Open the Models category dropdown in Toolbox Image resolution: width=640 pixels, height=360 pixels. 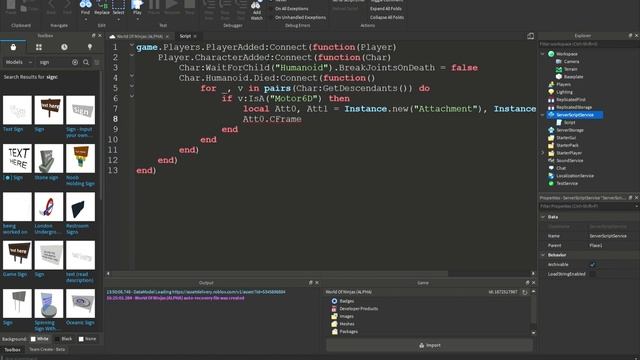pos(18,62)
